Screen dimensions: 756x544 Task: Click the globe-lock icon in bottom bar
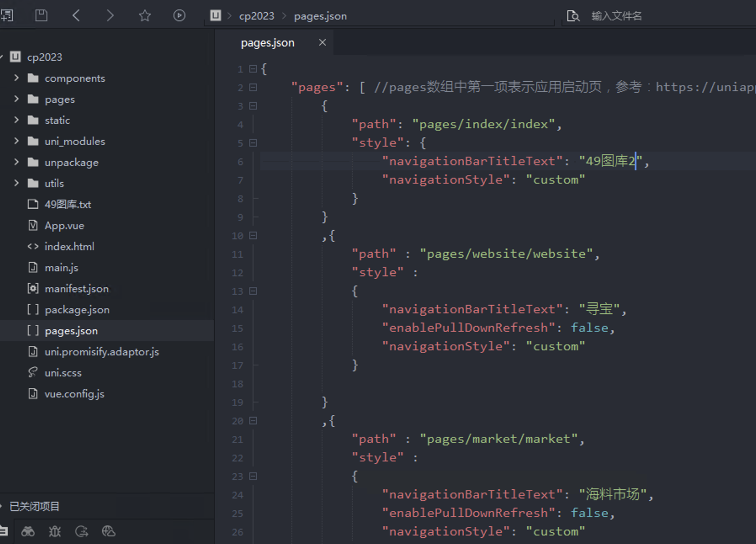(109, 531)
